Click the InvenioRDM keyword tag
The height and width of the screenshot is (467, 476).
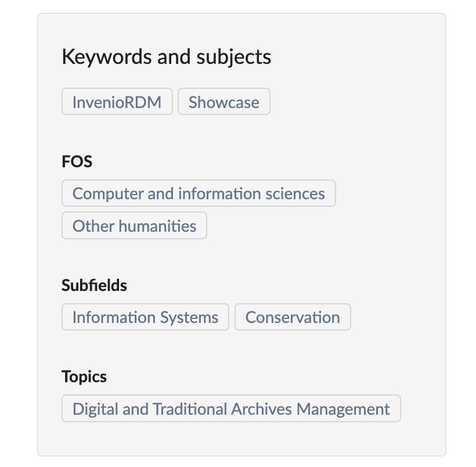[117, 102]
